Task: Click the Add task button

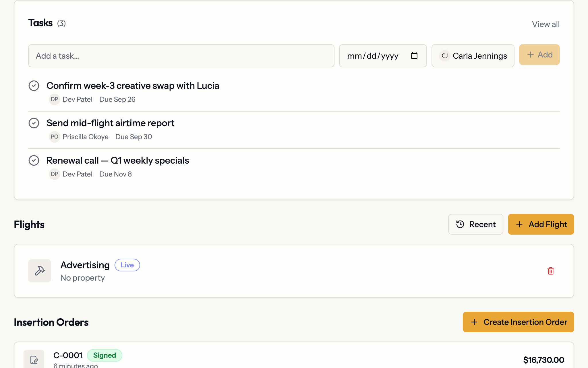Action: pyautogui.click(x=539, y=55)
